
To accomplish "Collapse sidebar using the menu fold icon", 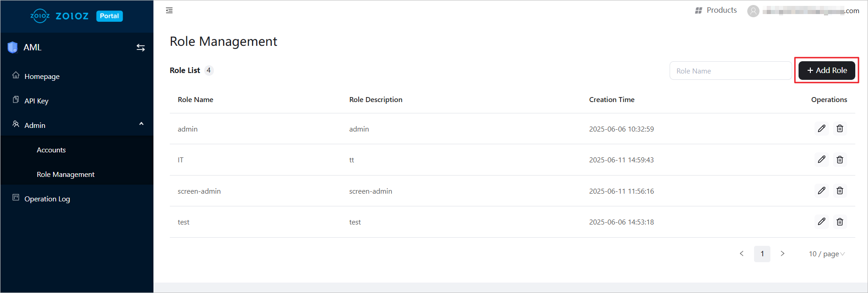I will tap(169, 10).
